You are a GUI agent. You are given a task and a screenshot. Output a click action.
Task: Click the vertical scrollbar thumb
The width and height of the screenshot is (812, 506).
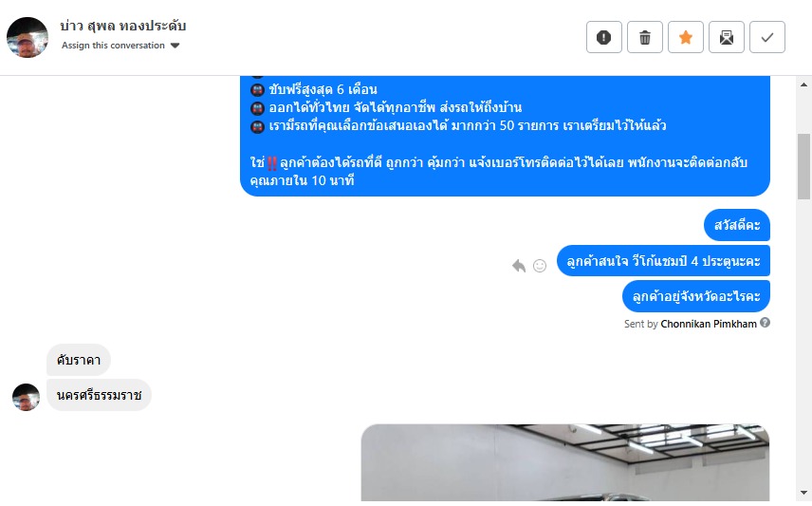[803, 166]
